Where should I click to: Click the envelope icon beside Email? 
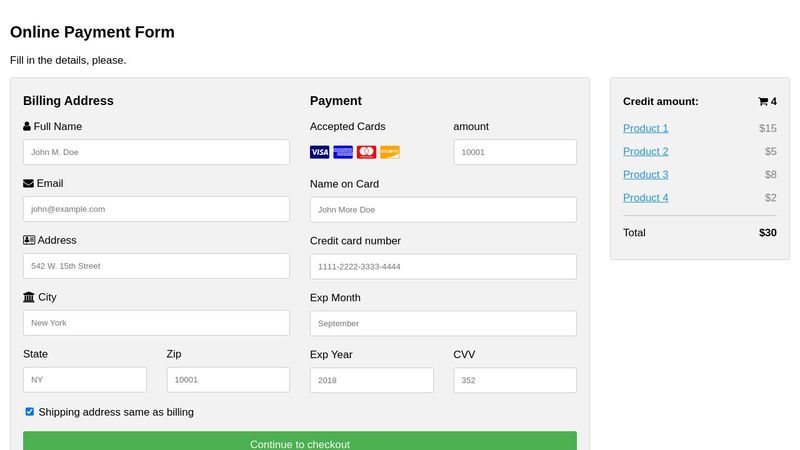[x=28, y=184]
